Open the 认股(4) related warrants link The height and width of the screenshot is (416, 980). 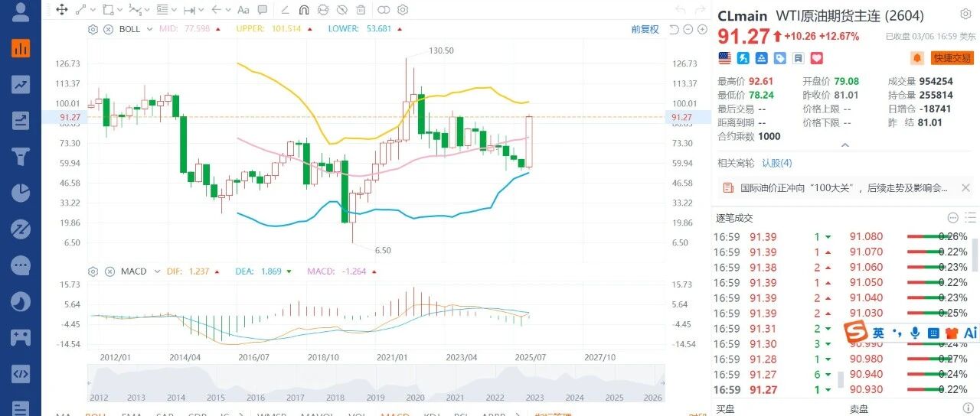776,163
